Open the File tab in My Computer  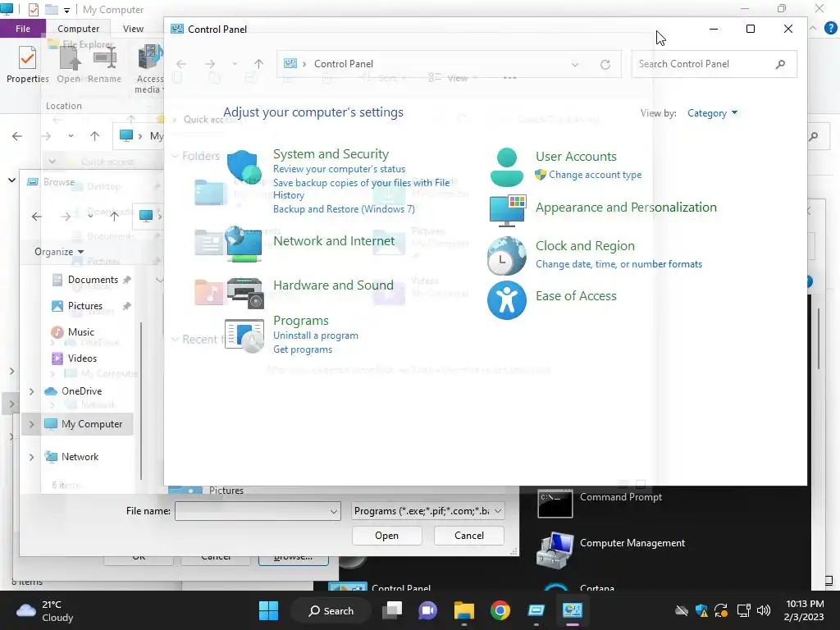coord(22,29)
